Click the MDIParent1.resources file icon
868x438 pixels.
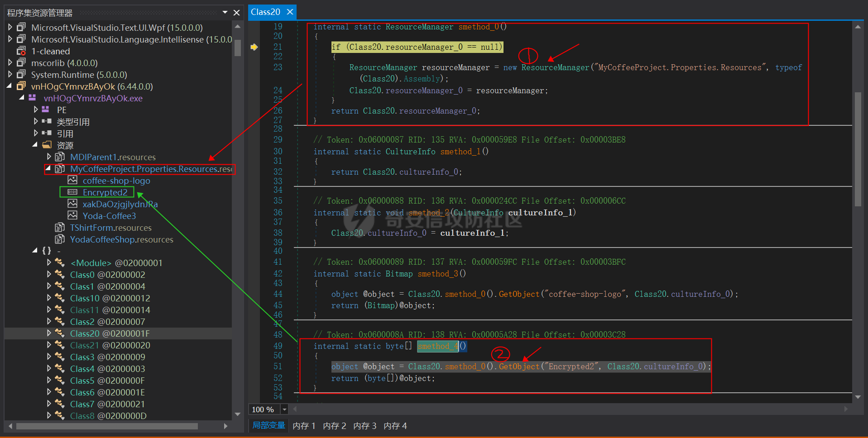tap(59, 157)
